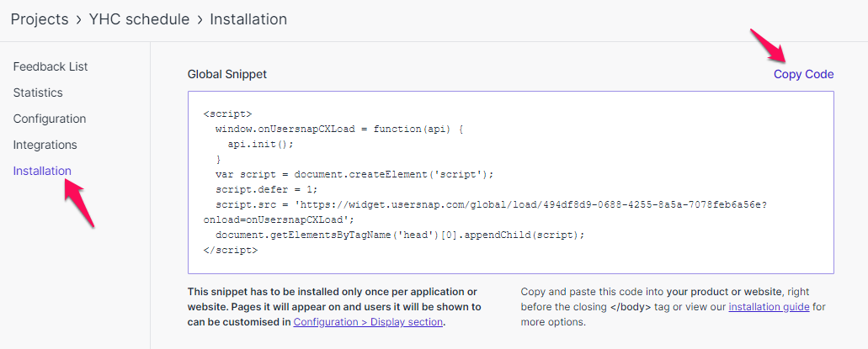Click the script.src line in the snippet
The image size is (868, 349).
pyautogui.click(x=491, y=204)
